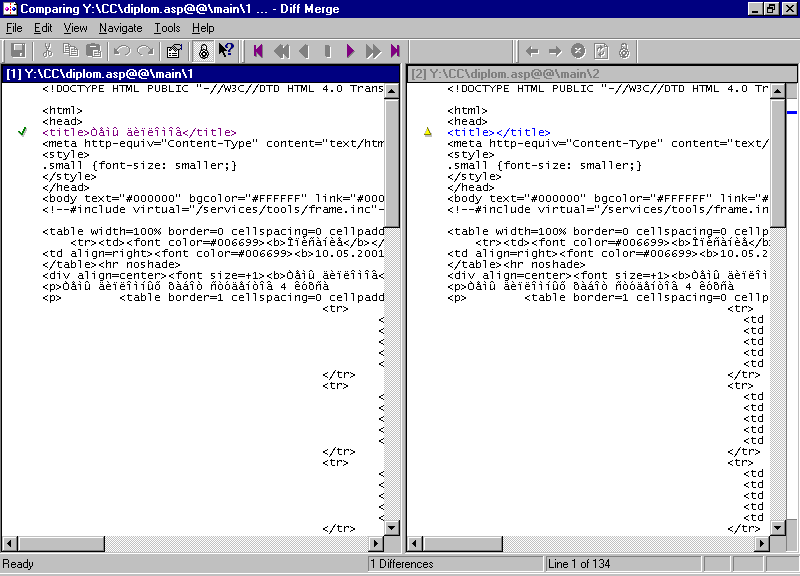Click the left pane horizontal scrollbar thumb
The width and height of the screenshot is (800, 576).
click(x=61, y=544)
